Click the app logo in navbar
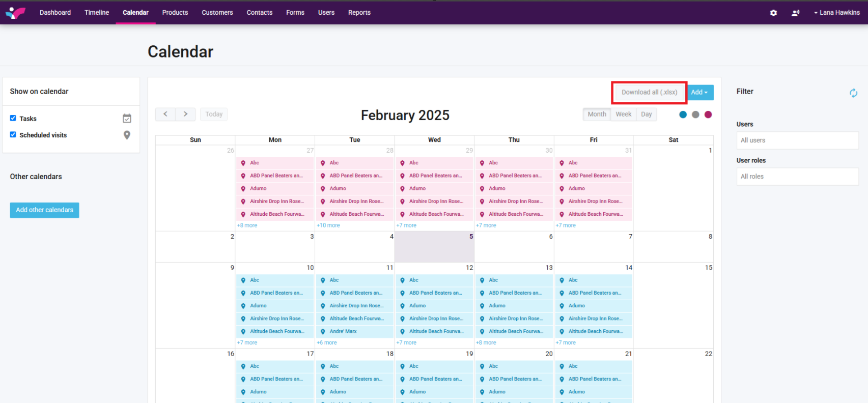This screenshot has height=403, width=868. click(x=15, y=13)
